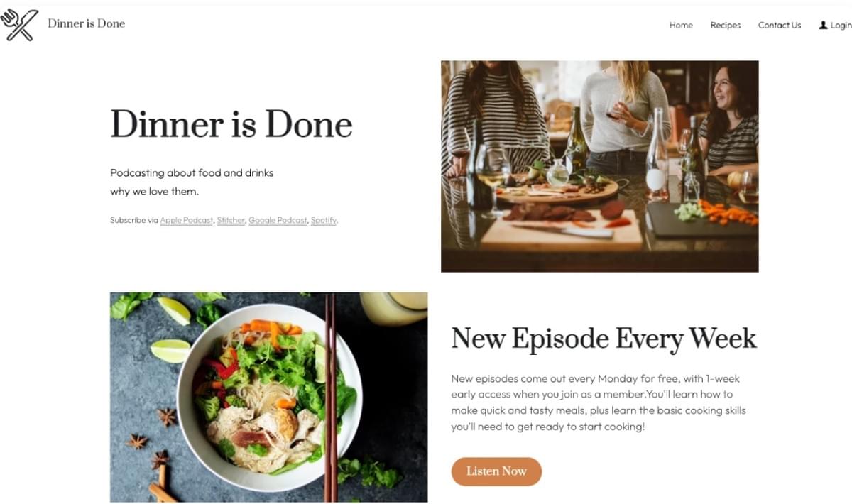Open the Home menu item
The width and height of the screenshot is (852, 504).
(x=681, y=25)
